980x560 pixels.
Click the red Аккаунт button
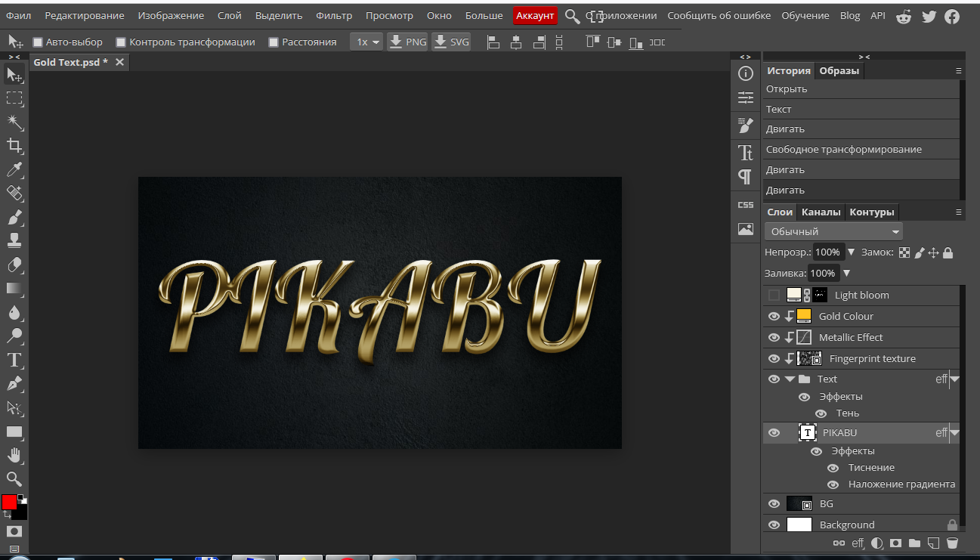pos(535,15)
